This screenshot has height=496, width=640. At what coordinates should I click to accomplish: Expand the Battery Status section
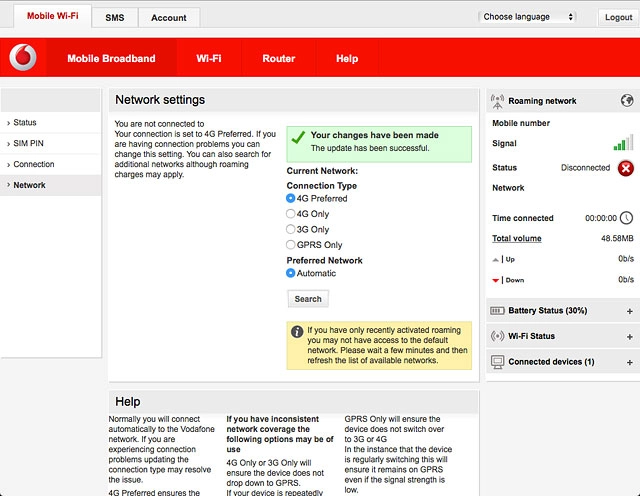[x=629, y=311]
